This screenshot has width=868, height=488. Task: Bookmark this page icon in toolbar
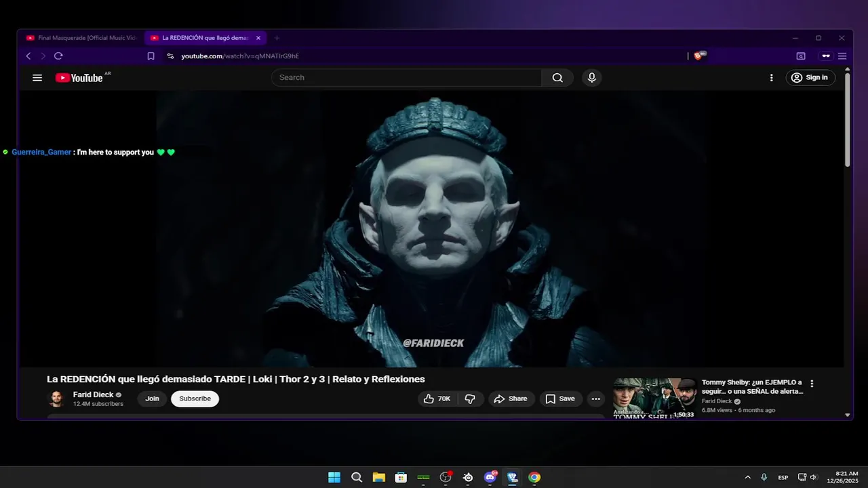tap(151, 56)
